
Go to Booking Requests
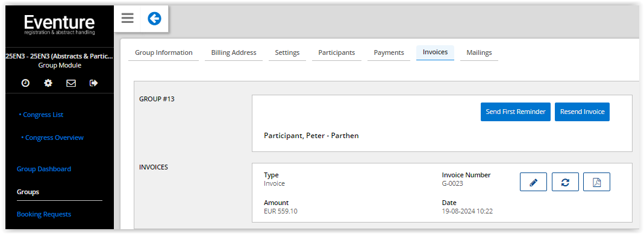[x=44, y=214]
